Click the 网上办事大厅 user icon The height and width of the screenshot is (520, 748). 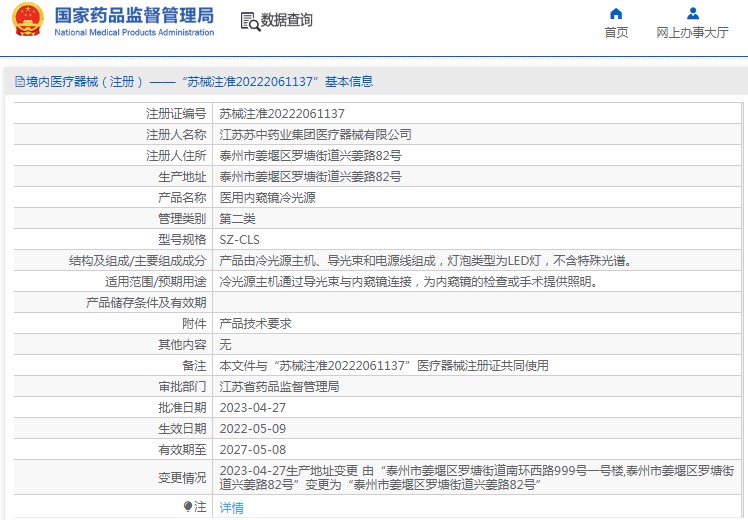(x=693, y=13)
